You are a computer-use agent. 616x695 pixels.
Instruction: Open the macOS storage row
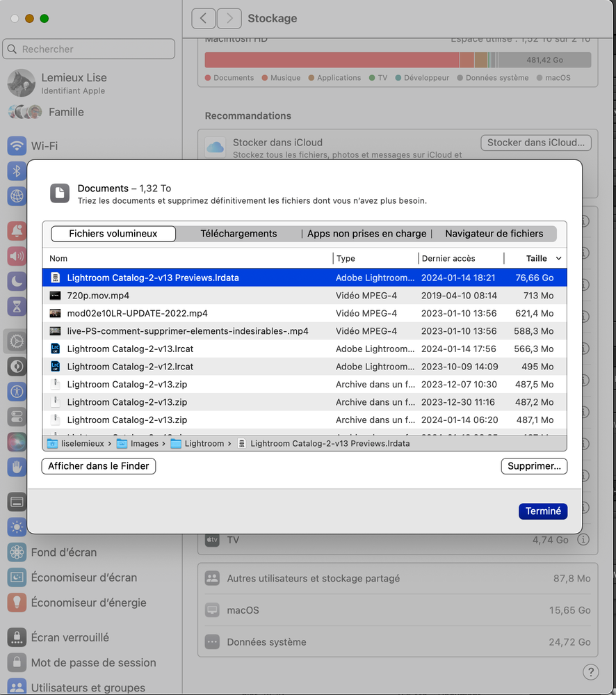[x=398, y=610]
